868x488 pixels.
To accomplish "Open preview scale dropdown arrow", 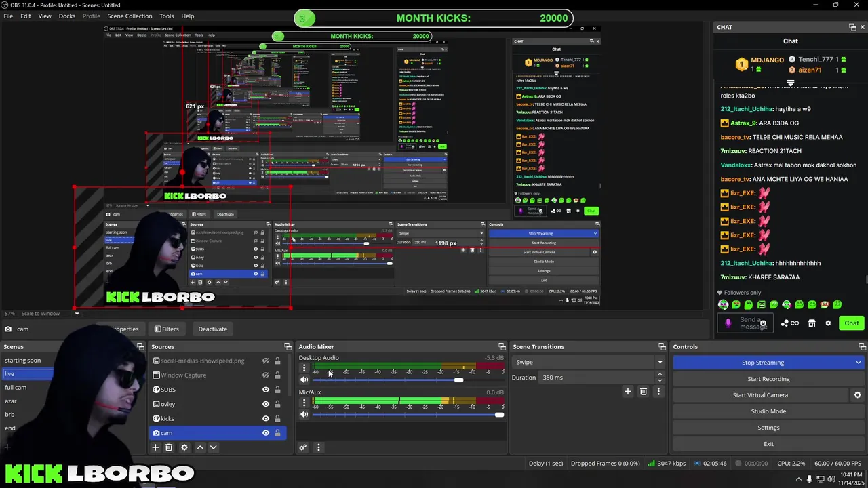I will (77, 314).
